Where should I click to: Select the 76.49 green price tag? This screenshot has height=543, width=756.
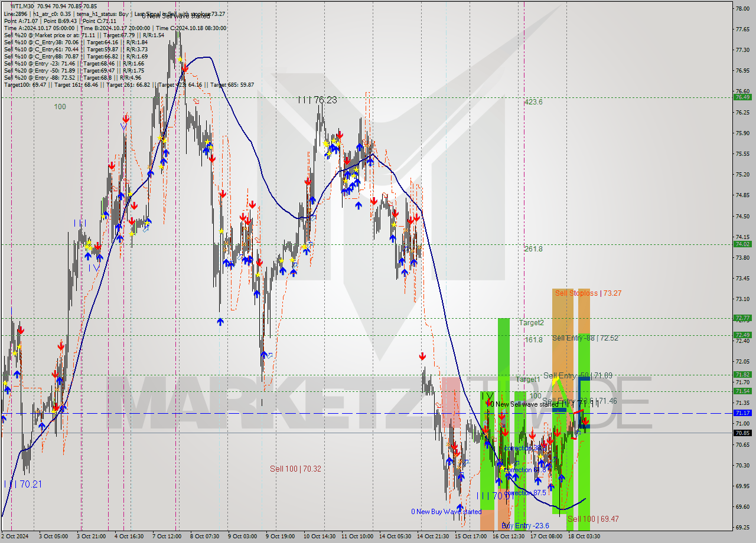coord(742,97)
